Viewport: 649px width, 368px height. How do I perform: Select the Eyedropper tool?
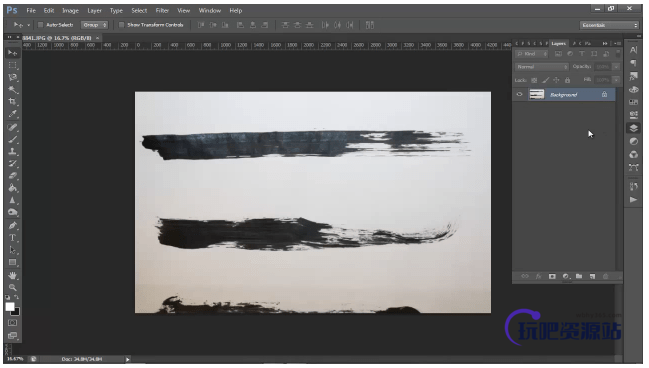(12, 114)
